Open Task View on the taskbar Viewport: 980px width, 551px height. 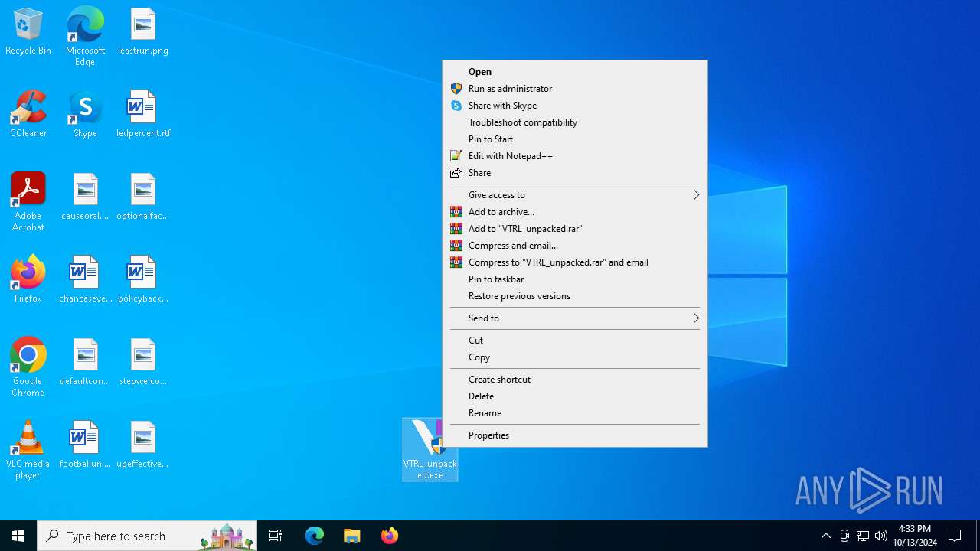276,536
